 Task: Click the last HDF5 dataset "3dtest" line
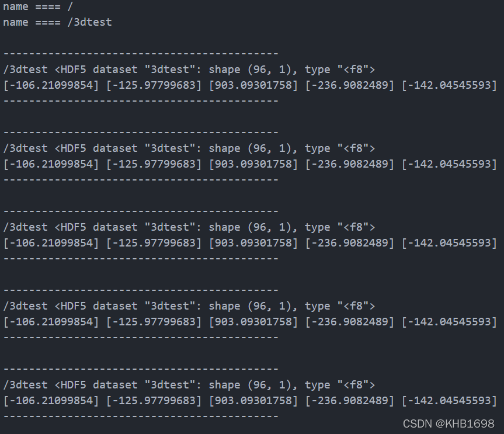coord(189,385)
